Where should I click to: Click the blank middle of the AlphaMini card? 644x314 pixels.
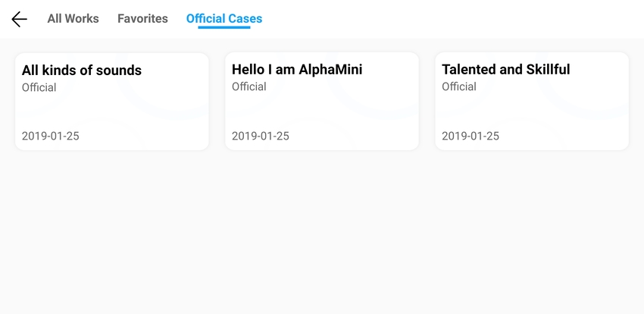322,111
